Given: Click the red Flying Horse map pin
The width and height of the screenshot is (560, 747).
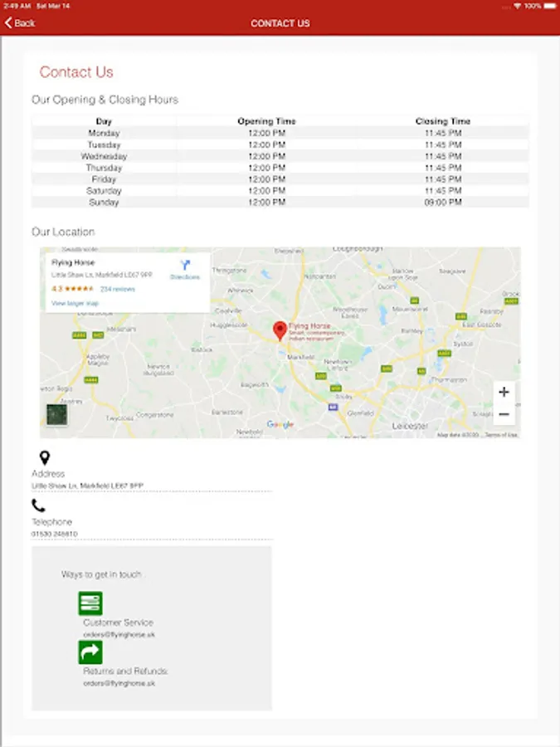Looking at the screenshot, I should coord(280,330).
